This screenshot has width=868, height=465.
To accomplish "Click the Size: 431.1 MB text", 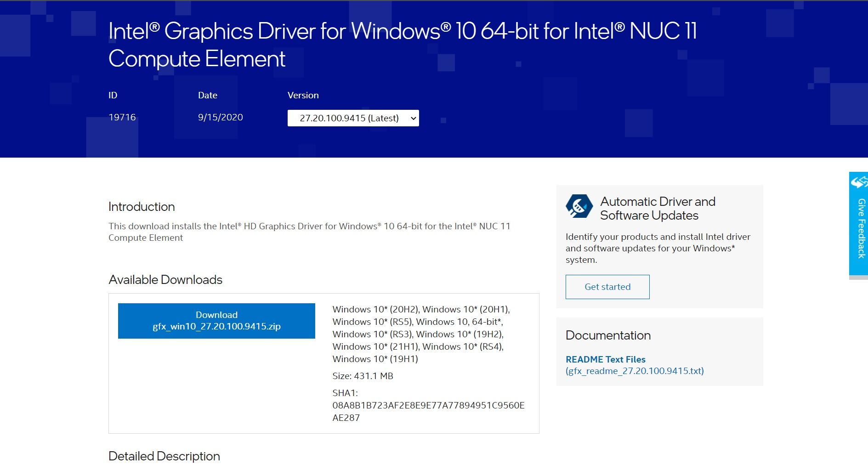I will tap(363, 376).
